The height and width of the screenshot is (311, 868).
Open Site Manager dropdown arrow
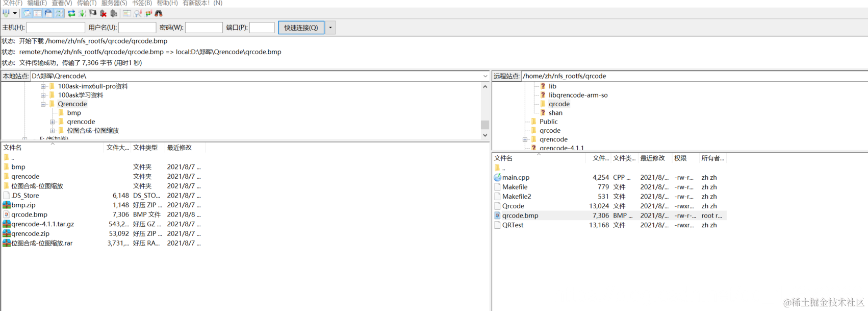15,13
